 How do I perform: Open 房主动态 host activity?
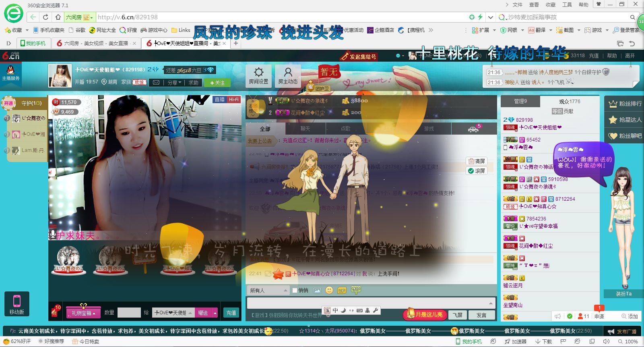288,76
